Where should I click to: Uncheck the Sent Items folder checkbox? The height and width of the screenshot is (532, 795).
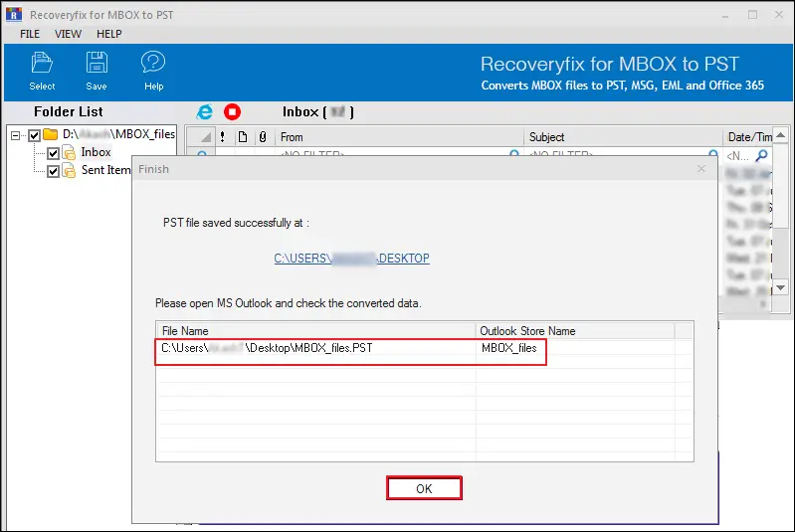53,171
